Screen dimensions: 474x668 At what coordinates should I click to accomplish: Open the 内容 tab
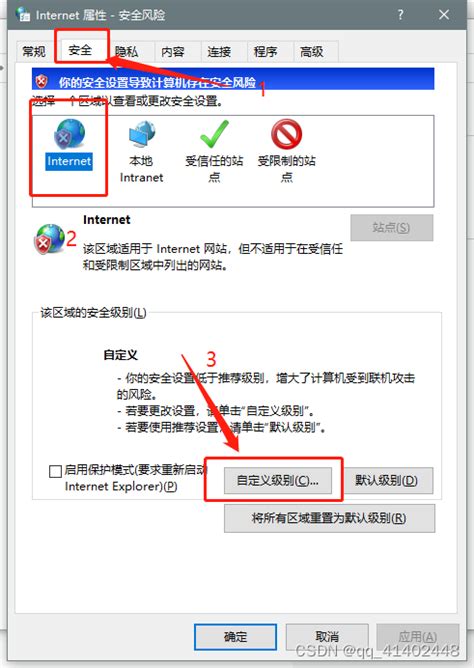pos(173,52)
